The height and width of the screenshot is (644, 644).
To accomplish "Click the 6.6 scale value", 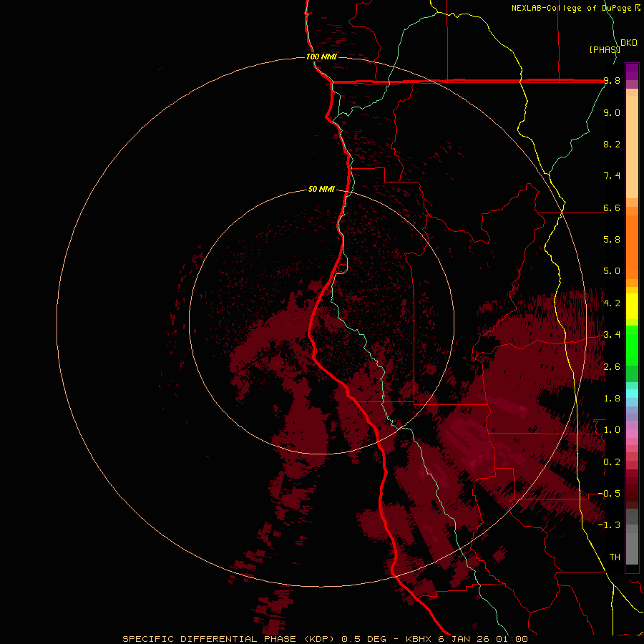I will pyautogui.click(x=612, y=208).
